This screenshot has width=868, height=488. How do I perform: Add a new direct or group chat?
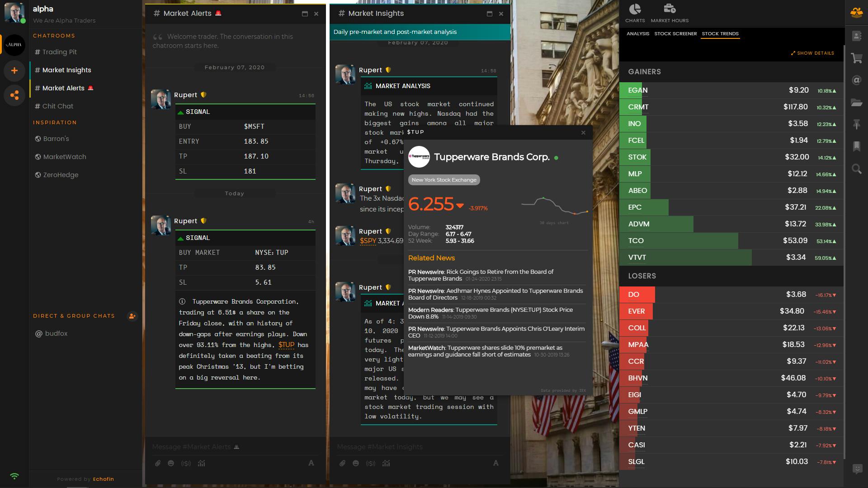point(132,316)
